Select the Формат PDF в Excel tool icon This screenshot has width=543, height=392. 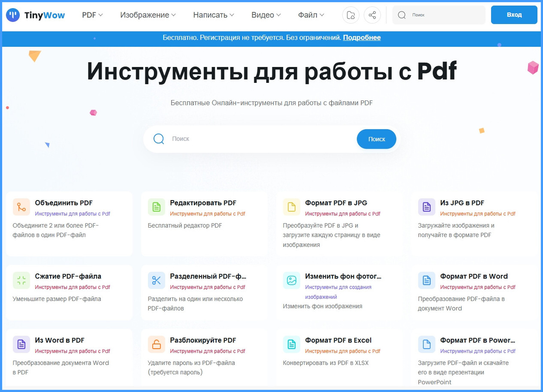pos(291,344)
